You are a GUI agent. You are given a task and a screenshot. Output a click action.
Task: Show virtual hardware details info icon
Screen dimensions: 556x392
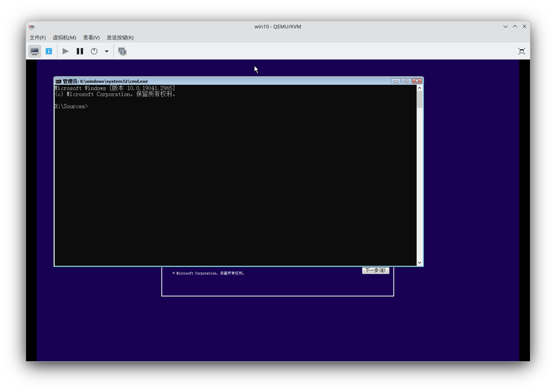pyautogui.click(x=49, y=51)
